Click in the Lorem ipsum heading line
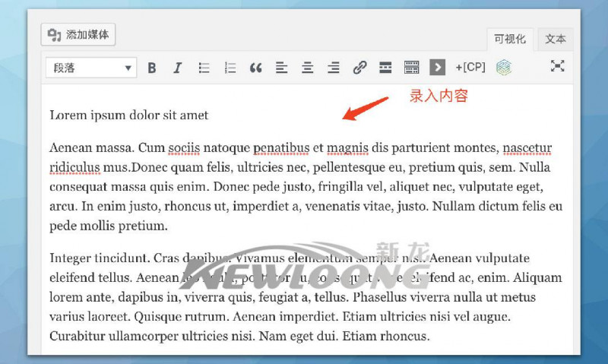This screenshot has width=608, height=364. pyautogui.click(x=128, y=116)
